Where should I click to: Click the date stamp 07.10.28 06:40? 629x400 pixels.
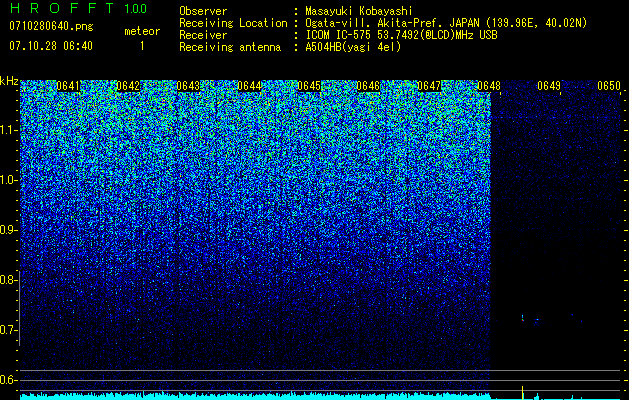click(51, 46)
